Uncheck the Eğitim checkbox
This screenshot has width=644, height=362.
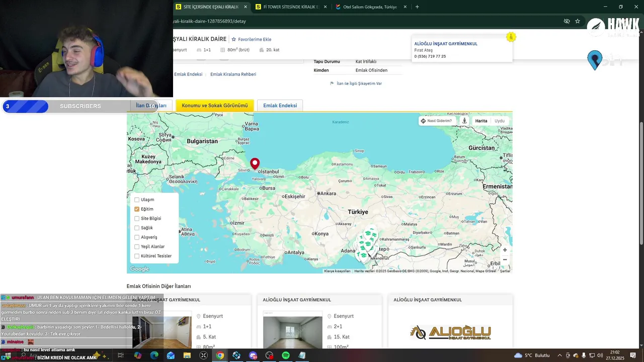point(137,209)
